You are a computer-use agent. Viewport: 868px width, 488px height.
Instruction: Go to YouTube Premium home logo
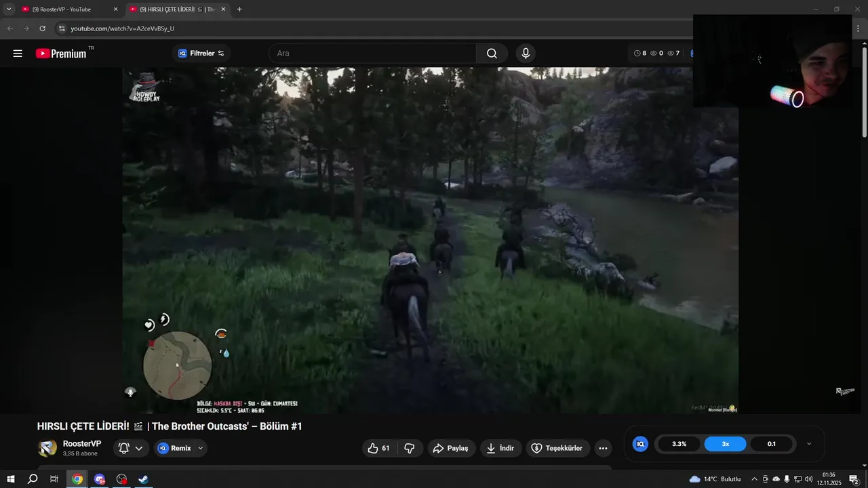click(61, 54)
